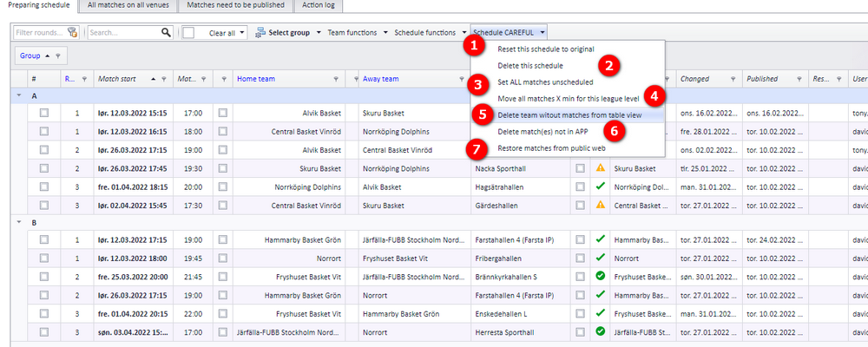Click warning triangle in the Nacka Sporthall row
The image size is (868, 347).
(600, 168)
